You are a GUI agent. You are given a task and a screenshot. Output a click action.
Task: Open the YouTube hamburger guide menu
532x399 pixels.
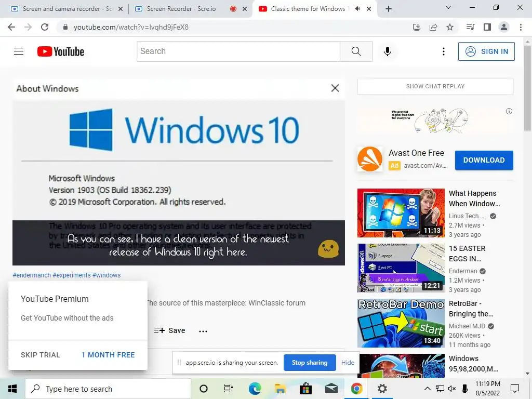[x=19, y=51]
